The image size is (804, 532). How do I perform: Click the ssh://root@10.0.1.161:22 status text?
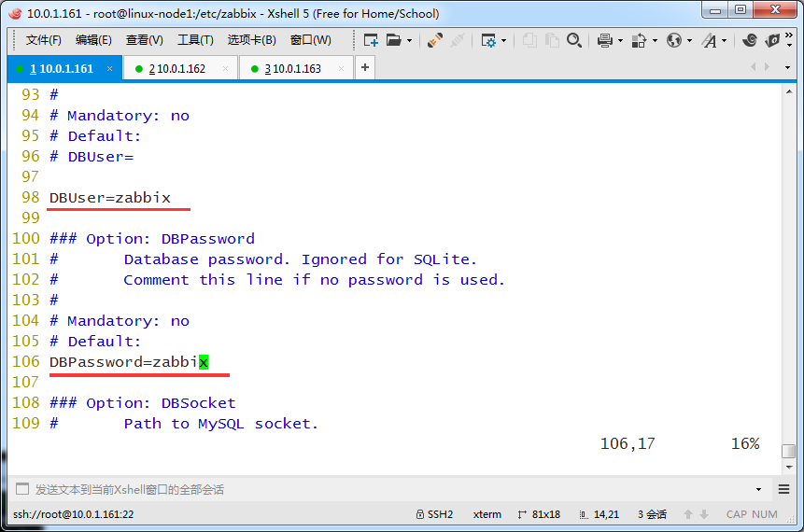pyautogui.click(x=74, y=514)
